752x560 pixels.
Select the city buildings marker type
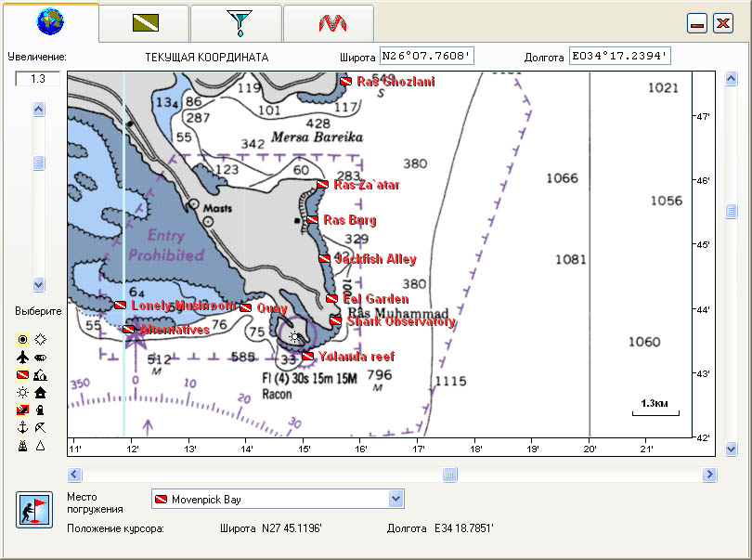tap(40, 375)
